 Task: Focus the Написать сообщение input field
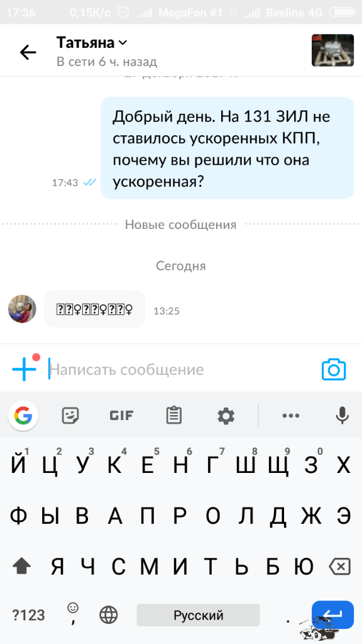coord(180,370)
